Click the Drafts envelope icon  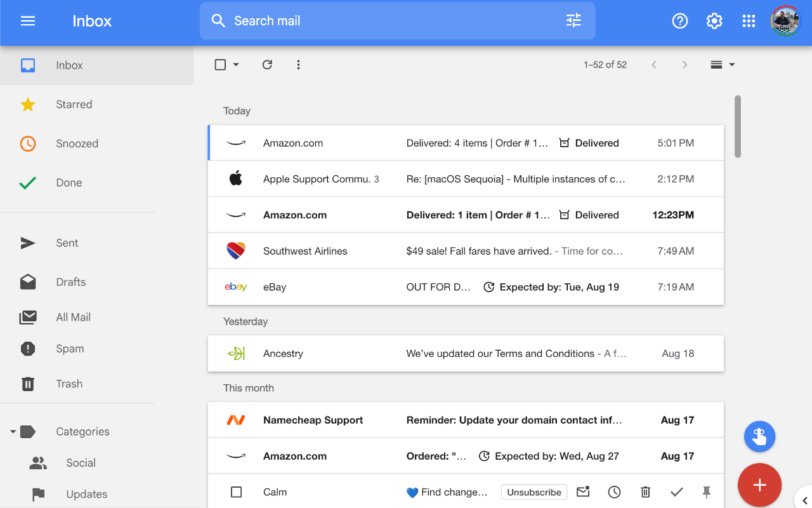[x=28, y=282]
